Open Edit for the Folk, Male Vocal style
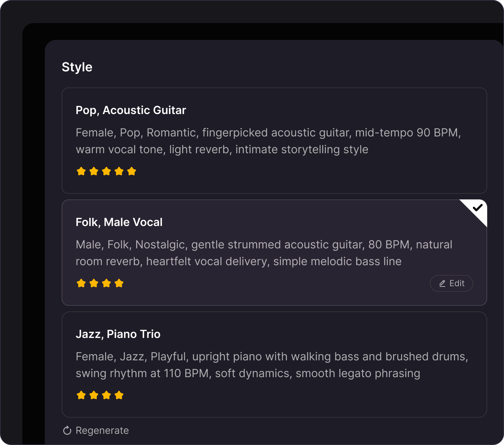This screenshot has width=504, height=445. click(x=451, y=283)
